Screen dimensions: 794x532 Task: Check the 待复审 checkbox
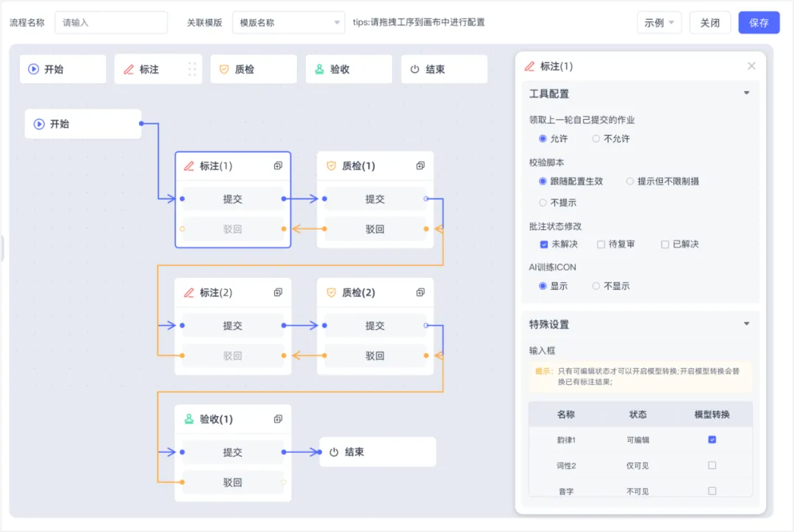(x=601, y=245)
